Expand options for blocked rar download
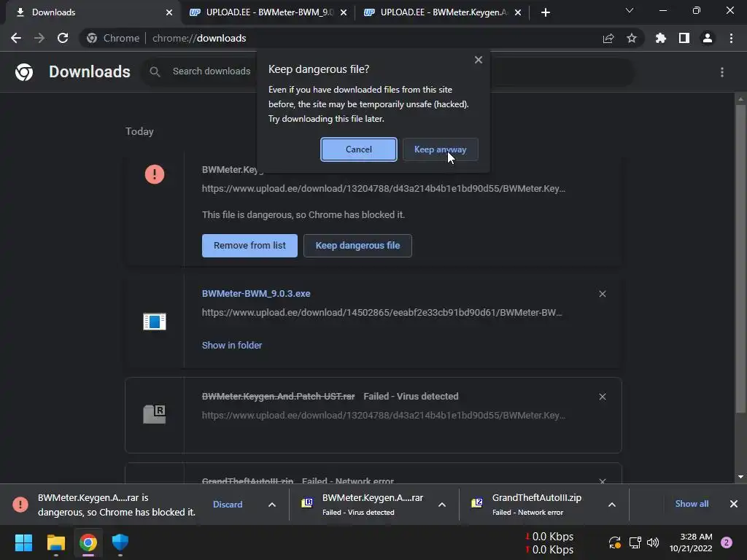 pos(272,505)
